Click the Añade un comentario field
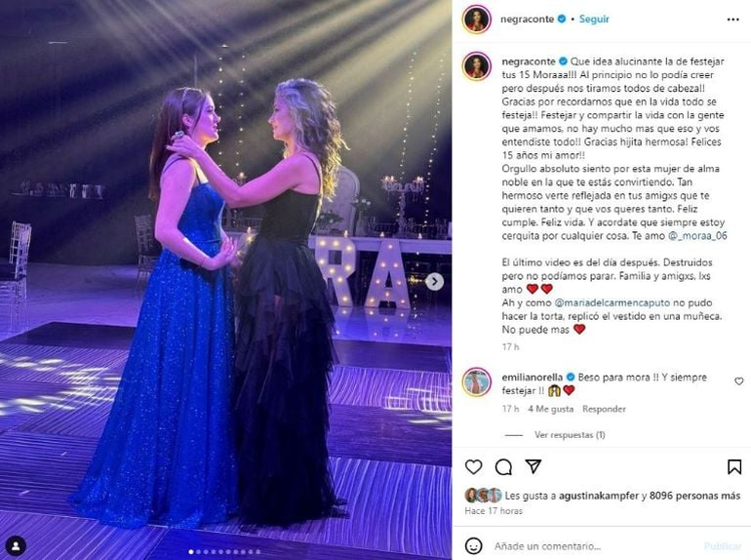 (594, 546)
